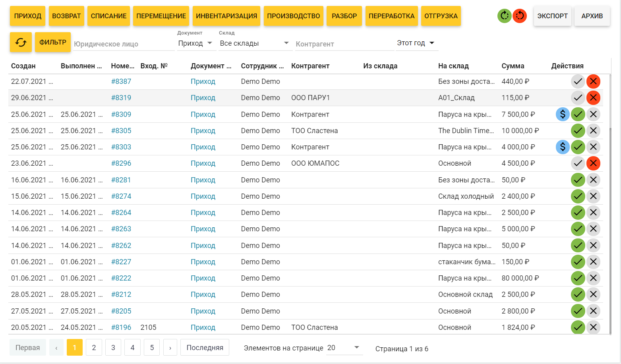Open document link #8264

click(x=121, y=213)
